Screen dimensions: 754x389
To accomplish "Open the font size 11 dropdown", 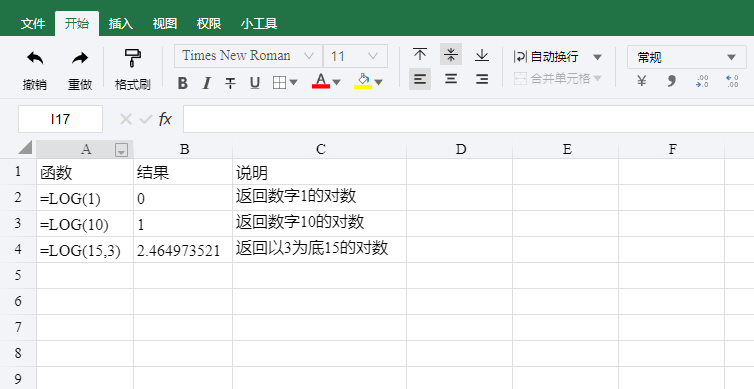I will 355,56.
